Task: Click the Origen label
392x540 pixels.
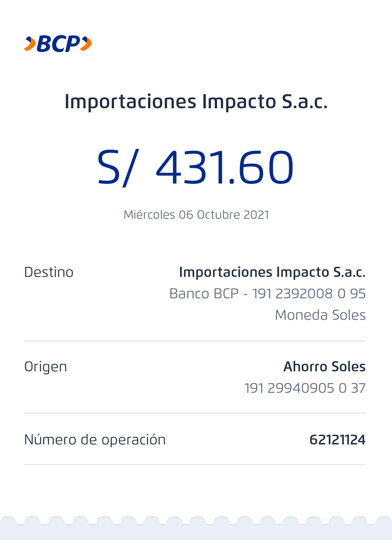Action: click(45, 367)
